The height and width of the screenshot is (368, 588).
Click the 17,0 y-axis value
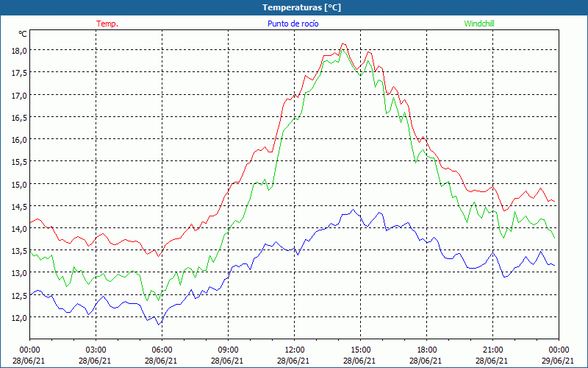(19, 95)
